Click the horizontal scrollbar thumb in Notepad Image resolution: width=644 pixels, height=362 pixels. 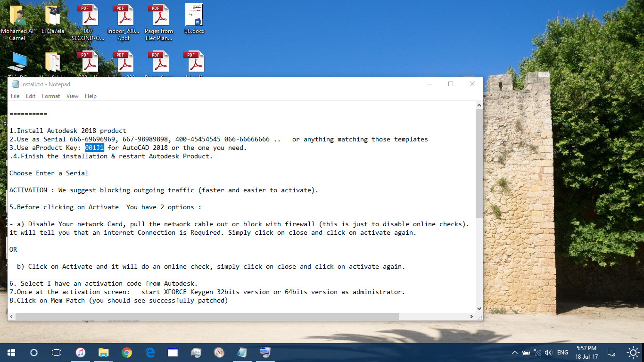point(207,316)
